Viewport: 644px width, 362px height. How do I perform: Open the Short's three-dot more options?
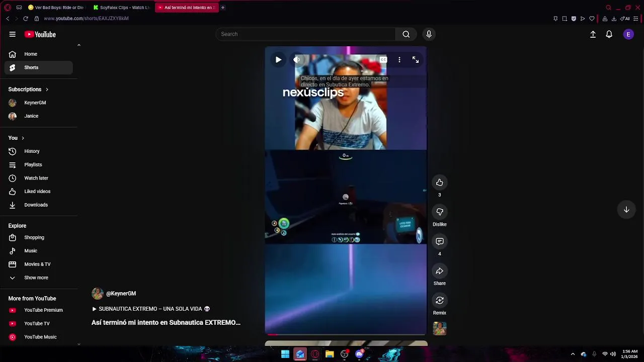(399, 59)
